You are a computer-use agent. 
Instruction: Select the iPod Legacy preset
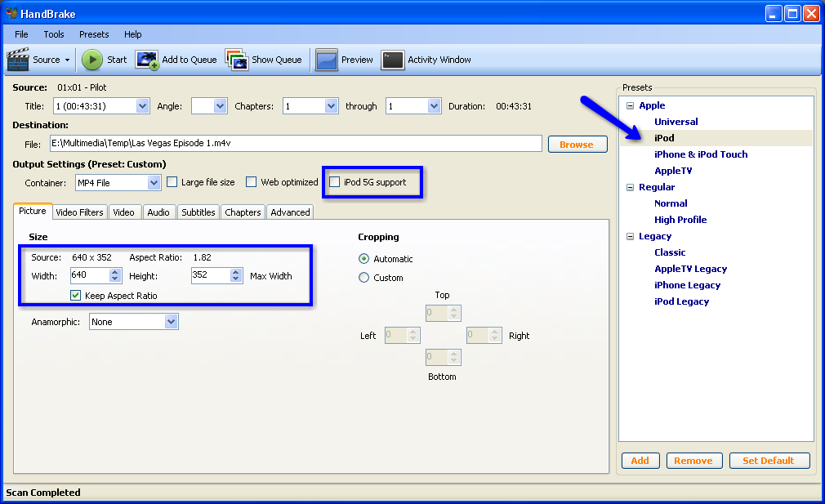tap(681, 301)
